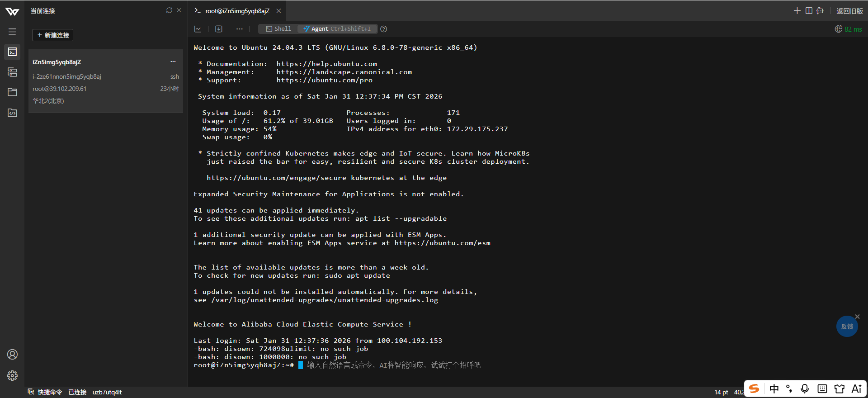Toggle Chinese/English input mode
The image size is (868, 398).
point(774,389)
